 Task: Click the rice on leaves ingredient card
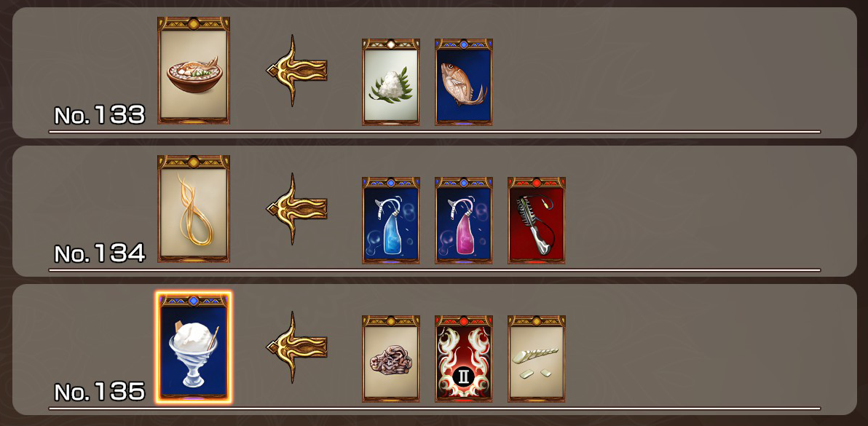[x=391, y=82]
